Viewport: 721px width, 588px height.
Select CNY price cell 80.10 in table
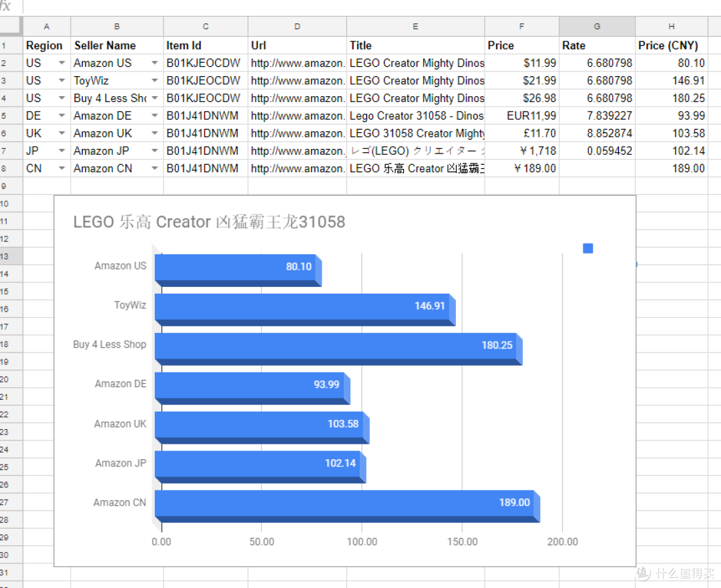tap(672, 63)
